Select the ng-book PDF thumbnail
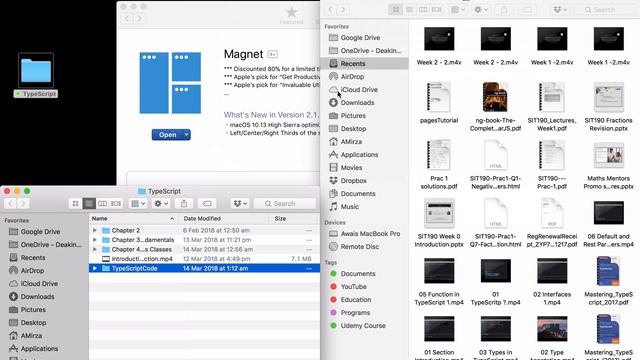 click(495, 97)
